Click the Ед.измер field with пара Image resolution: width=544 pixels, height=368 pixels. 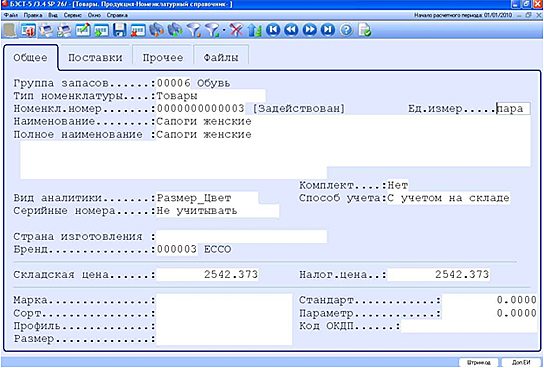pos(513,109)
